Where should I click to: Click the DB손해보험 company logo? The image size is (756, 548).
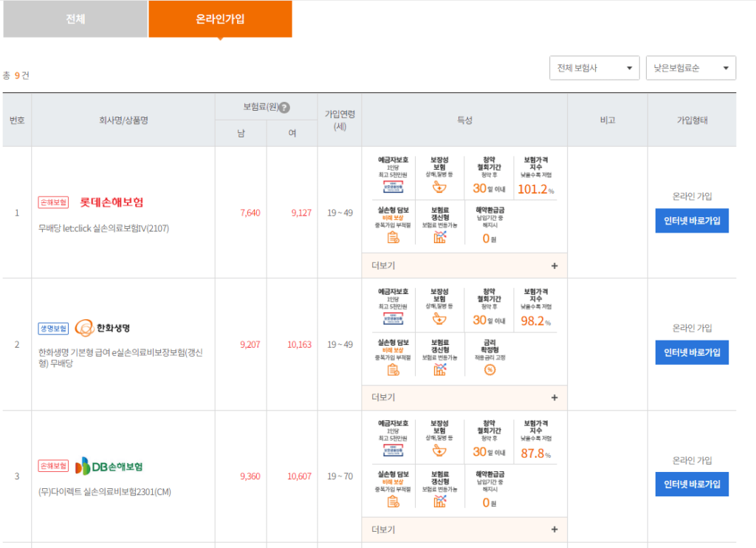pos(109,466)
